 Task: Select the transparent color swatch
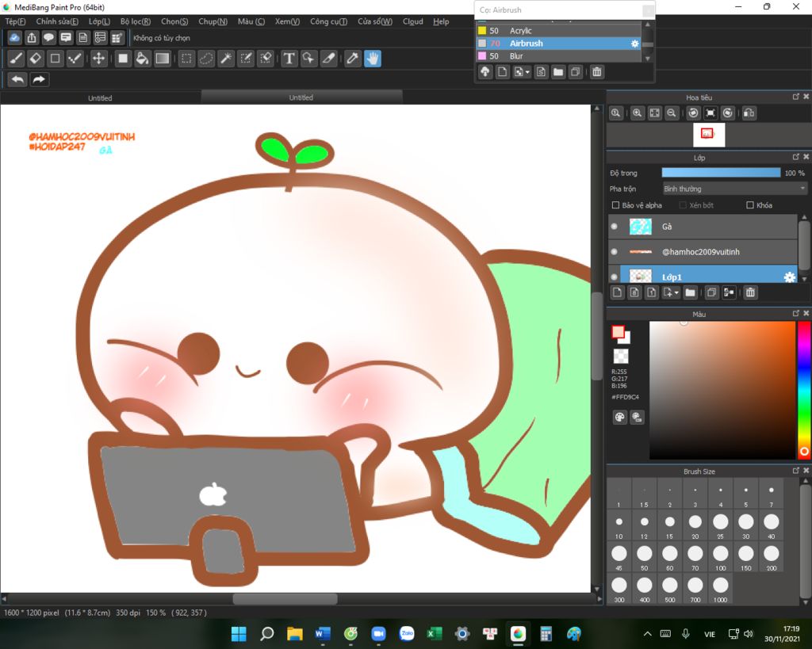point(620,356)
